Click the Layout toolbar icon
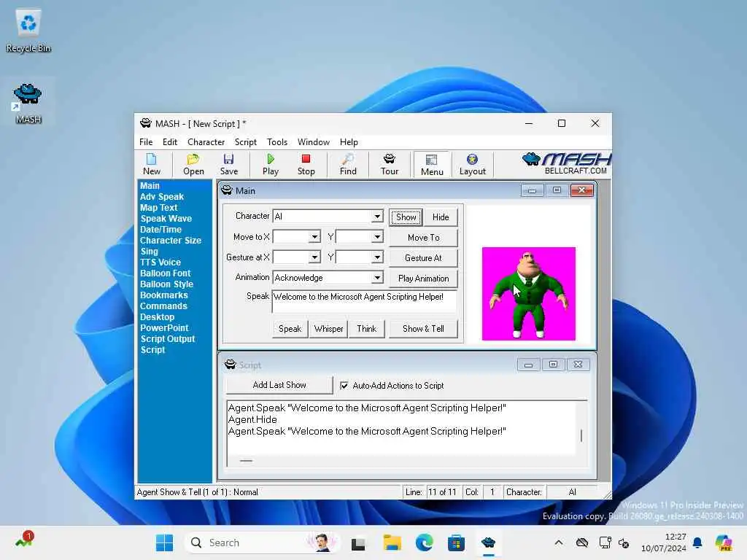 472,164
